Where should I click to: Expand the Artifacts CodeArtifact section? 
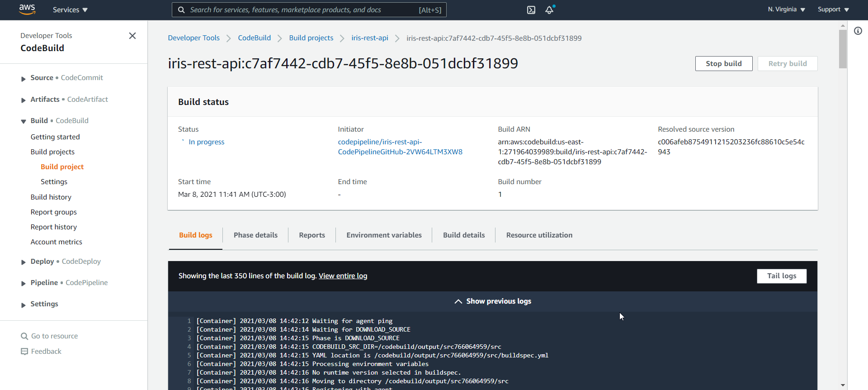[x=24, y=100]
